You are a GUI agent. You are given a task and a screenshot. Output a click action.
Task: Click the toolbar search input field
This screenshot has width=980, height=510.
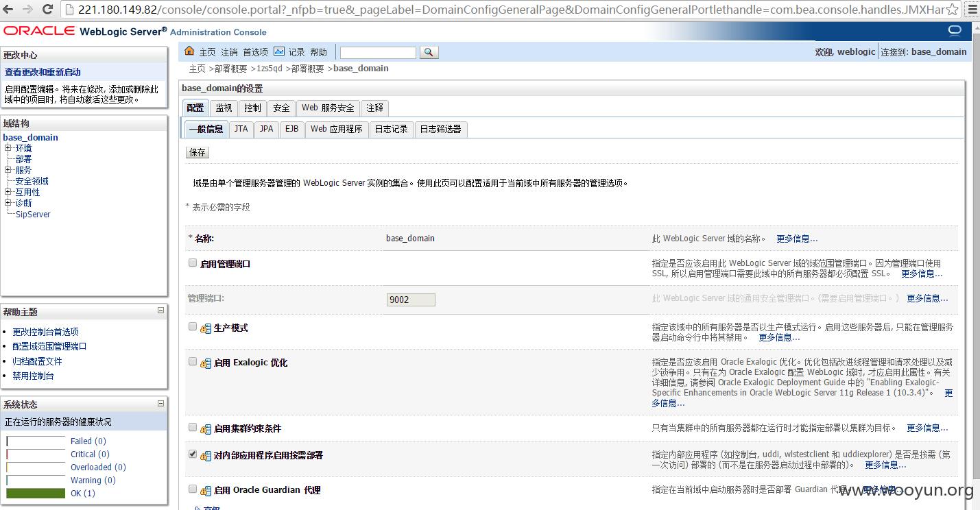pyautogui.click(x=378, y=53)
